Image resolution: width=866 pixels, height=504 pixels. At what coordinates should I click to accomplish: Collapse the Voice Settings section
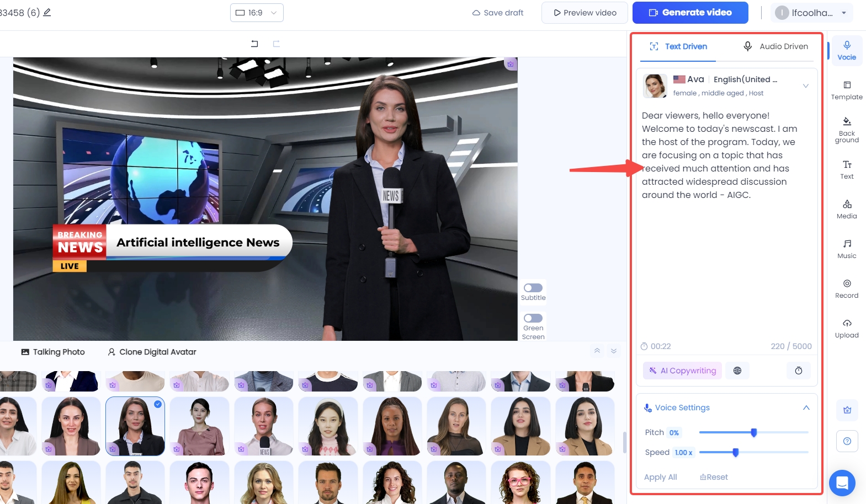click(806, 408)
